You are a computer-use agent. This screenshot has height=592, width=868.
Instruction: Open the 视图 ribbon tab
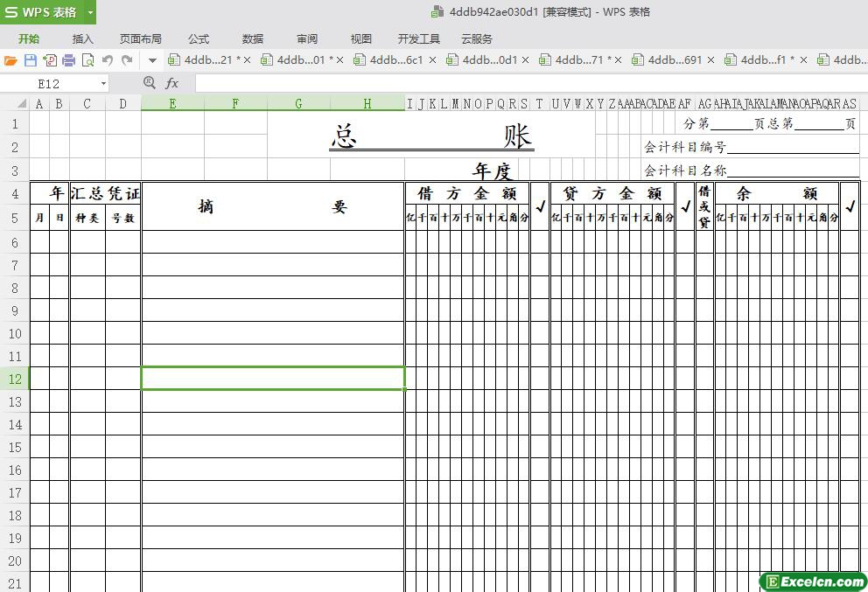pyautogui.click(x=360, y=38)
